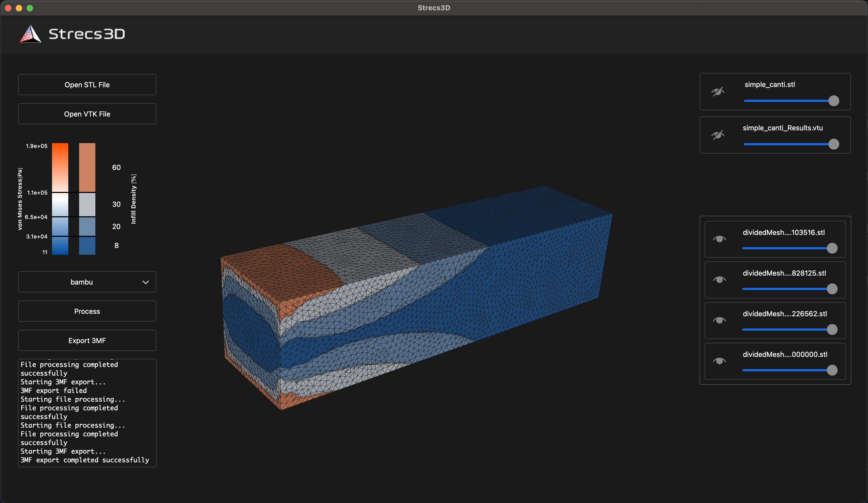This screenshot has height=503, width=868.
Task: Click the Strecs3D logo icon
Action: 30,34
